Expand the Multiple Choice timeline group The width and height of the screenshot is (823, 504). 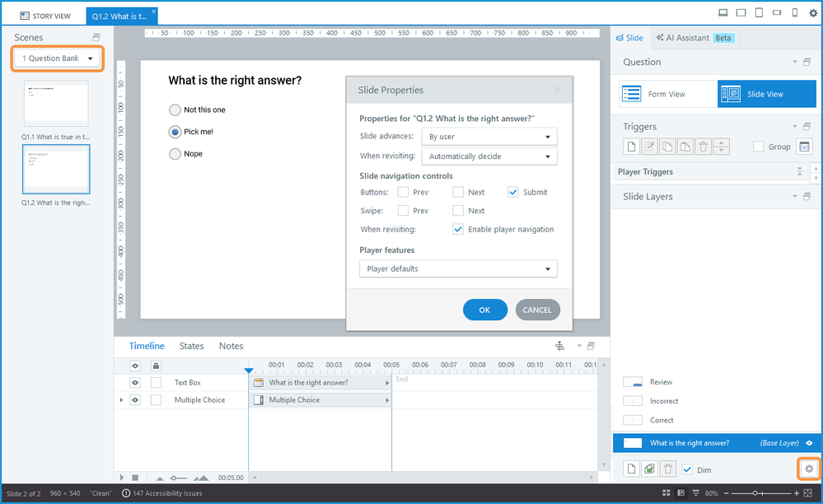(122, 400)
